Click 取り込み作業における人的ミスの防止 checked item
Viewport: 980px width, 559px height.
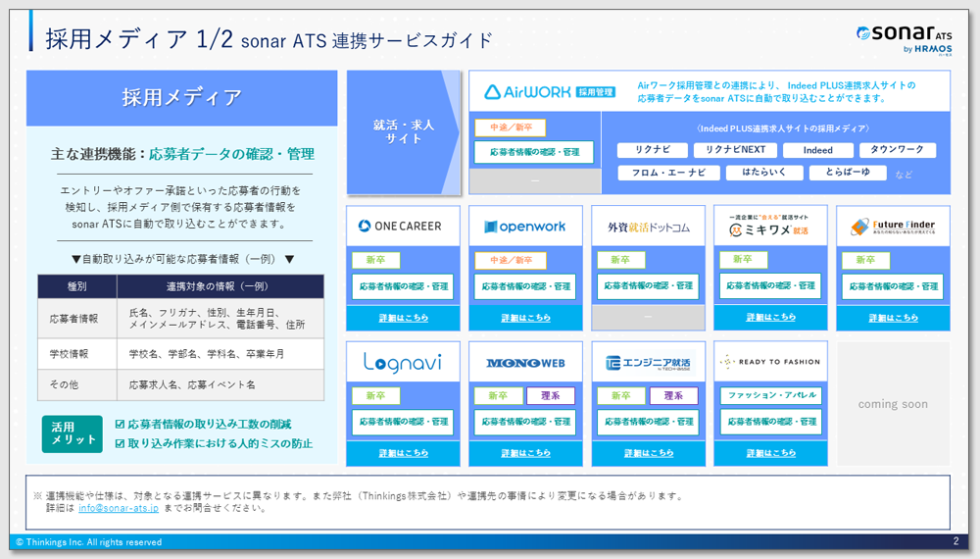tap(214, 443)
